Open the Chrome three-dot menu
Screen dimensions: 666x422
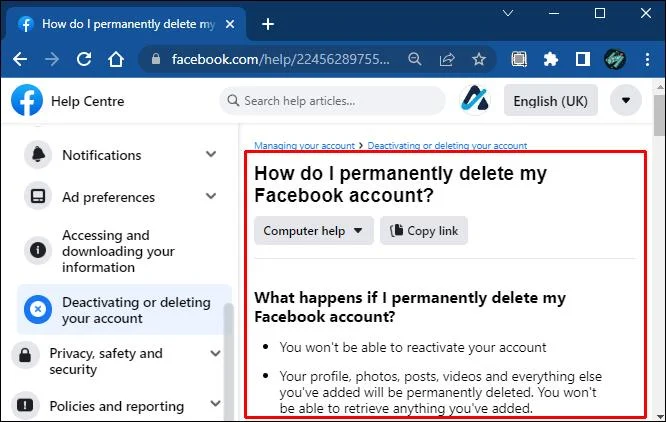pyautogui.click(x=647, y=59)
